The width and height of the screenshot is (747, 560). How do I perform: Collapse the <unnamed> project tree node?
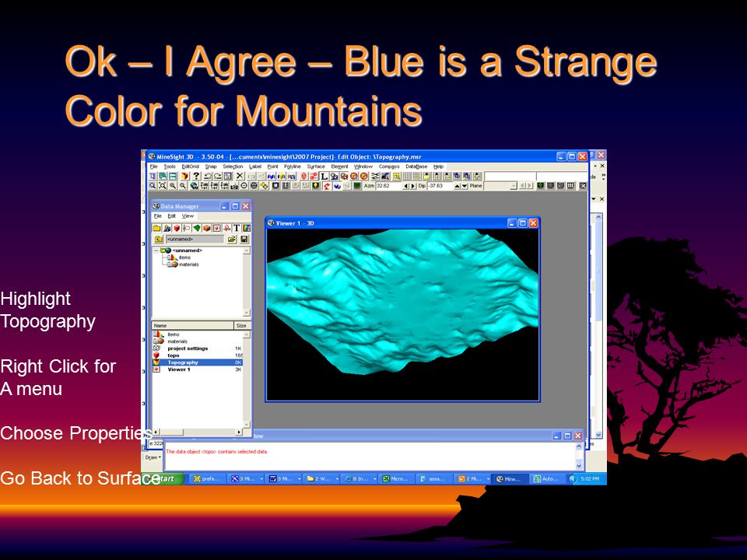pyautogui.click(x=156, y=250)
